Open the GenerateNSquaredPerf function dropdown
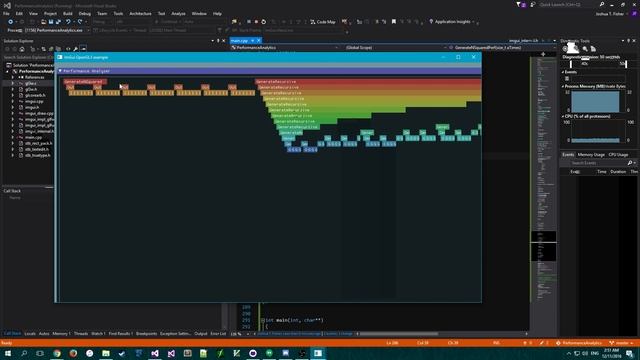The height and width of the screenshot is (360, 640). click(502, 48)
